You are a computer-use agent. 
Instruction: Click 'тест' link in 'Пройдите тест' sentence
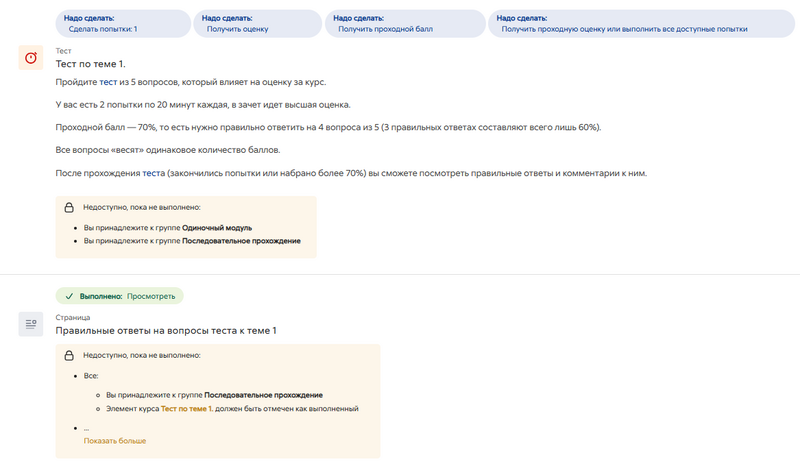[x=108, y=82]
